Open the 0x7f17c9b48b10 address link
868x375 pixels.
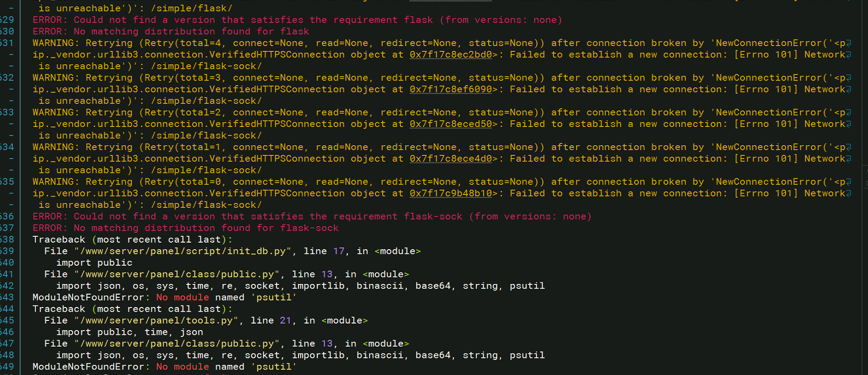(x=451, y=193)
